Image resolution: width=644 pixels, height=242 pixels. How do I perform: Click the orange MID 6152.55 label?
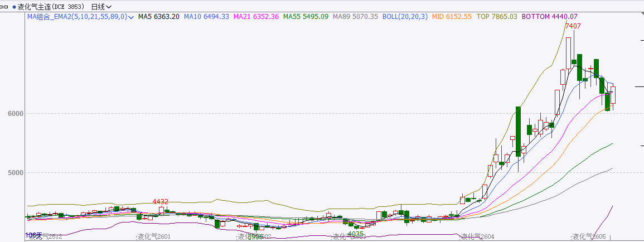pyautogui.click(x=452, y=17)
